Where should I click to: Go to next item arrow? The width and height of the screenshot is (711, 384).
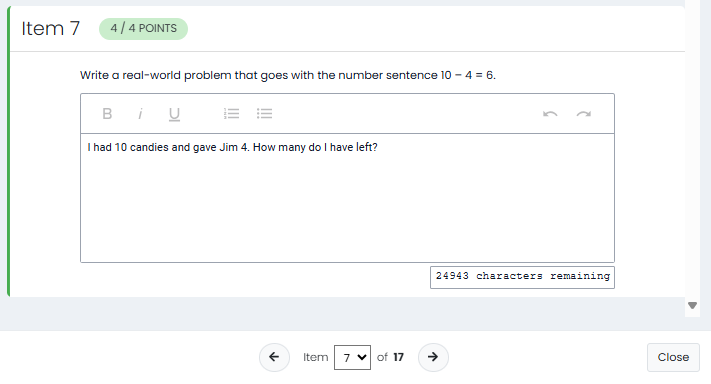(433, 357)
